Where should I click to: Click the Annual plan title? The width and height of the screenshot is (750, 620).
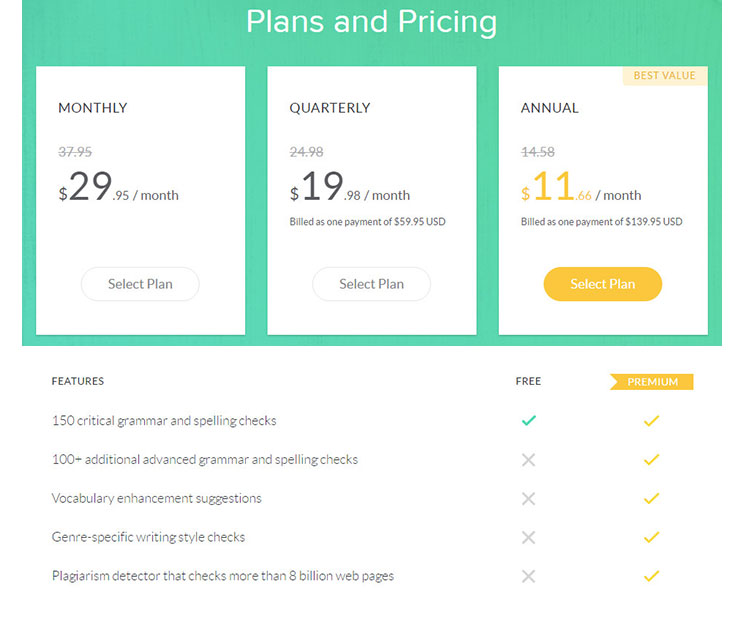point(549,108)
